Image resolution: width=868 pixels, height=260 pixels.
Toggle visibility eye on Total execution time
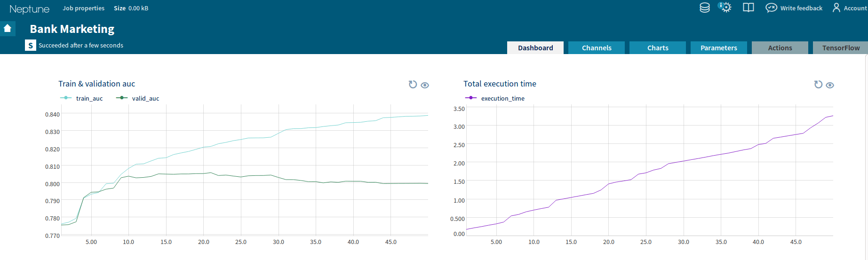(x=830, y=85)
